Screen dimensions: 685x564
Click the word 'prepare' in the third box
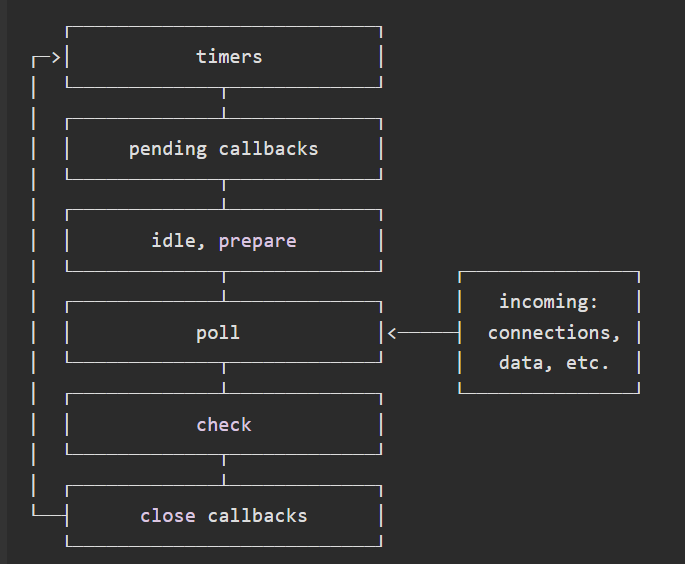[257, 242]
